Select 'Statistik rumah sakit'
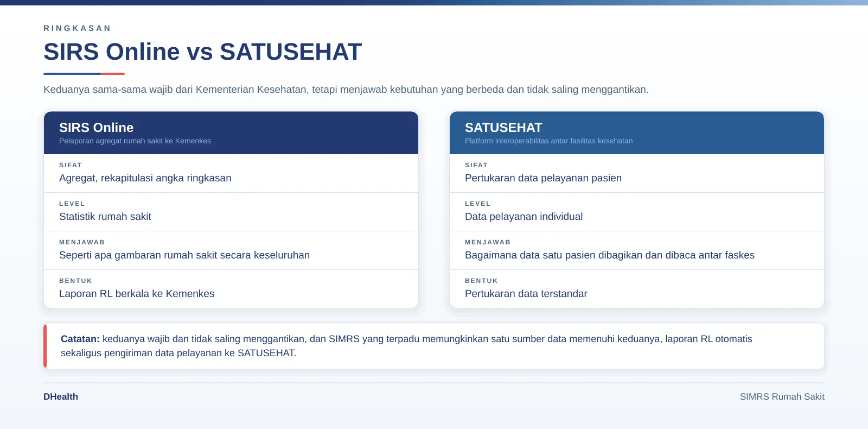Screen dimensions: 868x429 tap(105, 217)
